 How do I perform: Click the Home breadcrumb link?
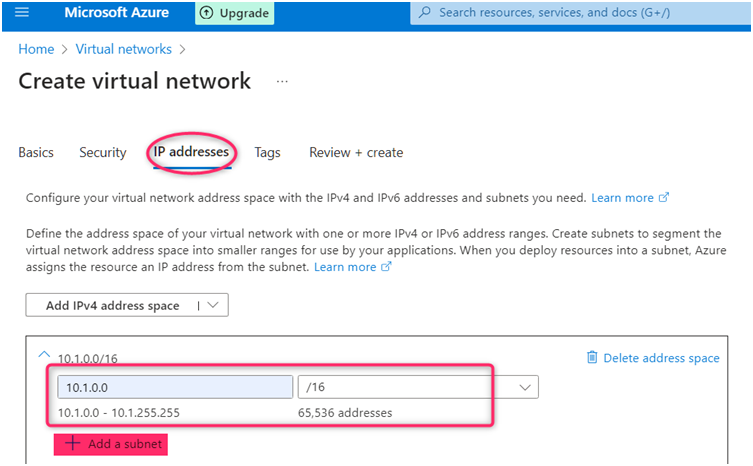click(37, 49)
